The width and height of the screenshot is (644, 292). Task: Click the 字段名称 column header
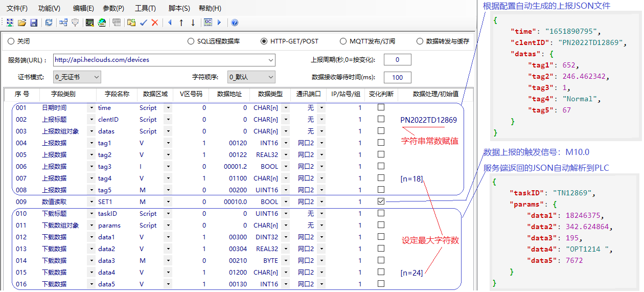coord(117,94)
